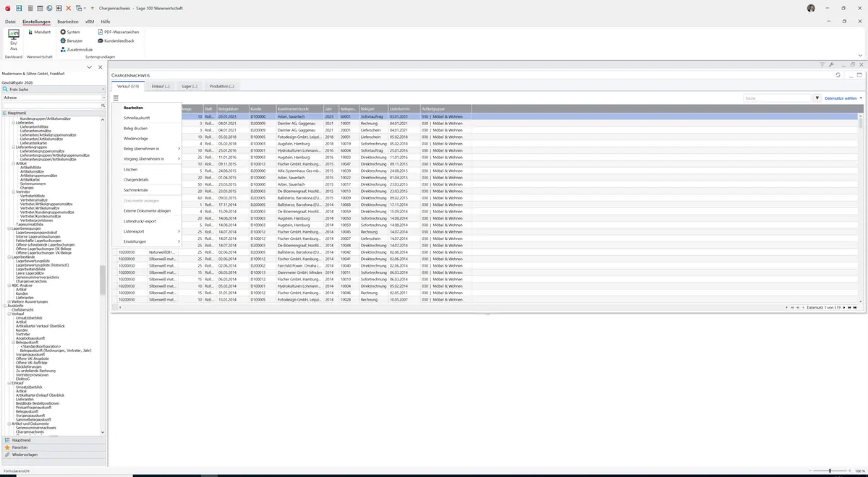This screenshot has height=477, width=868.
Task: Open the Datei menu
Action: click(10, 22)
